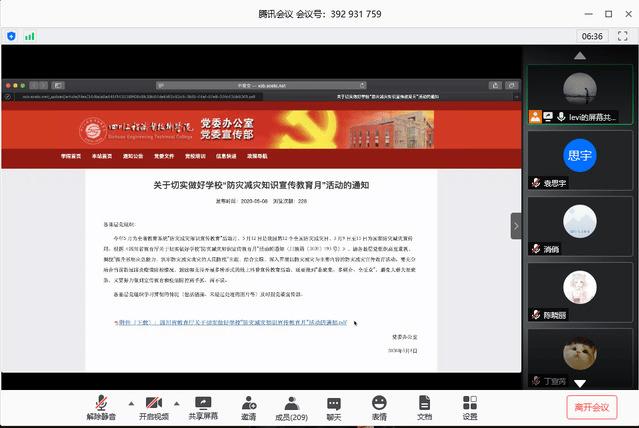Open 学院首页 nav menu item
The height and width of the screenshot is (428, 639).
[71, 156]
